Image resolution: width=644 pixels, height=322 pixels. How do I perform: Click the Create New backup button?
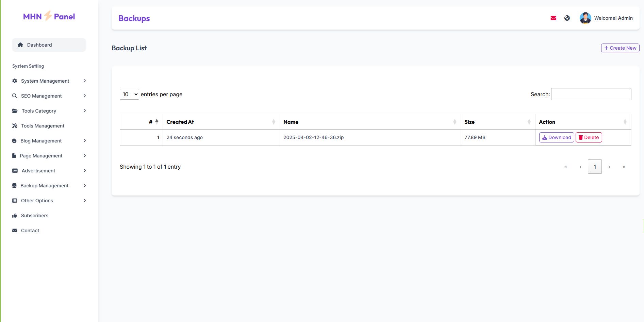click(x=620, y=48)
